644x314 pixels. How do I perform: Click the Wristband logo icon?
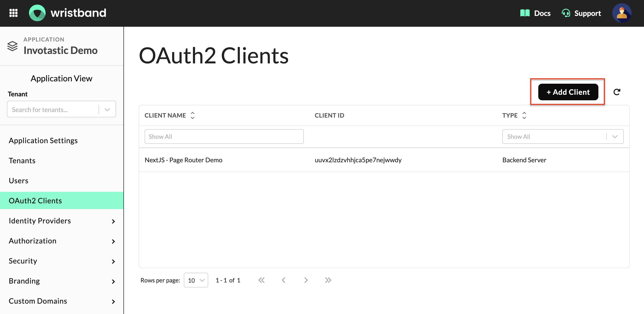coord(37,13)
